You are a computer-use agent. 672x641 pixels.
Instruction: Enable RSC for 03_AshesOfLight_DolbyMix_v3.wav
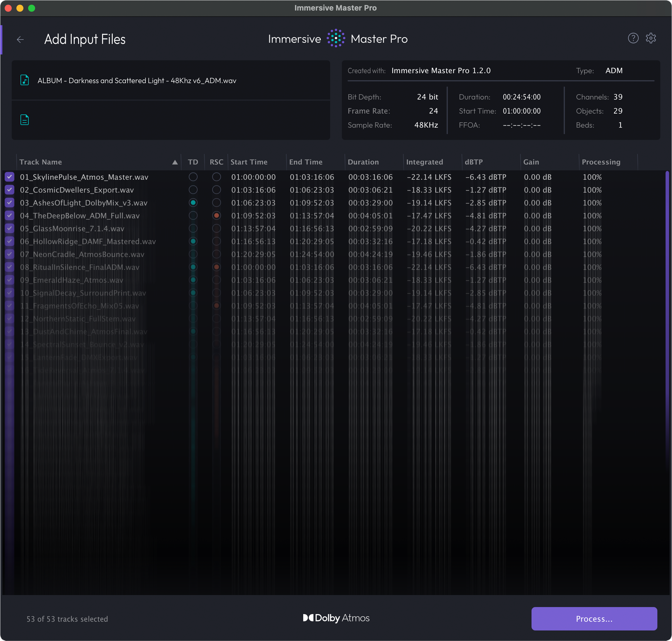click(x=216, y=203)
